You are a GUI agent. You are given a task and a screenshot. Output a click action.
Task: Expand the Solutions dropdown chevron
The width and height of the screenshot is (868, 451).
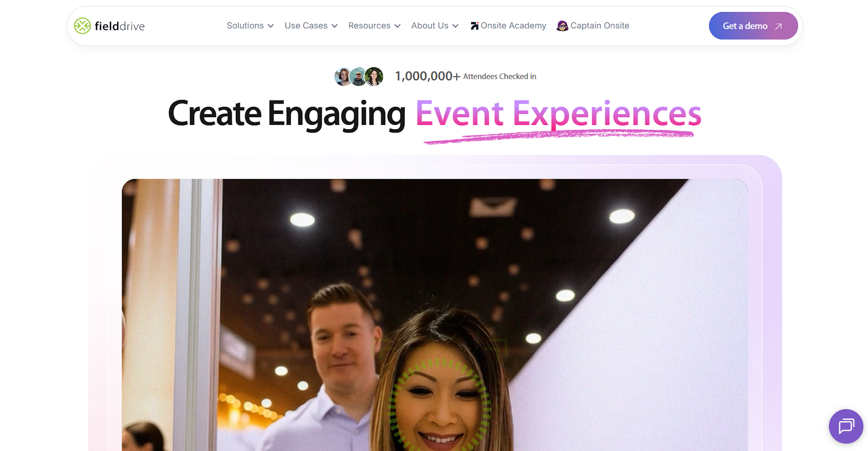[271, 26]
